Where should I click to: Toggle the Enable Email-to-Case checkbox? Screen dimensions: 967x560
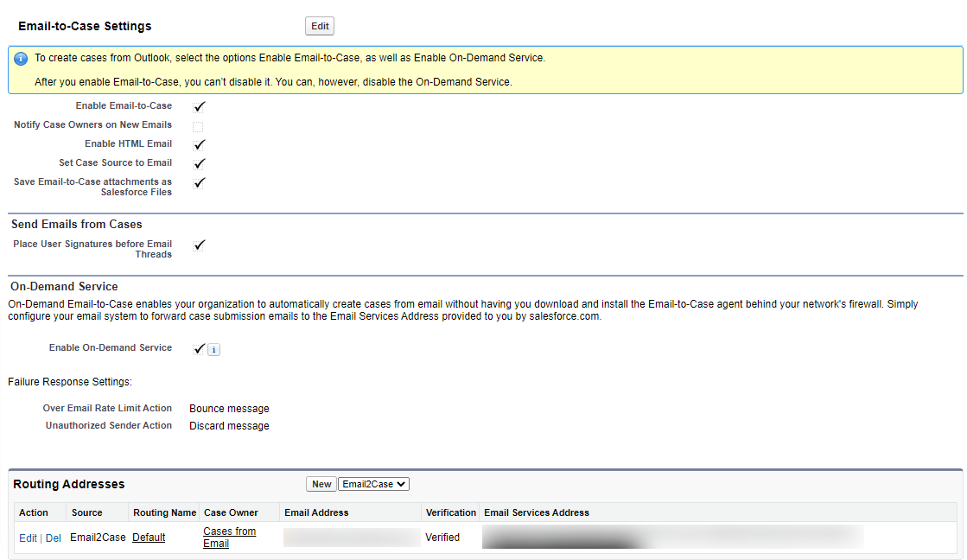tap(199, 106)
